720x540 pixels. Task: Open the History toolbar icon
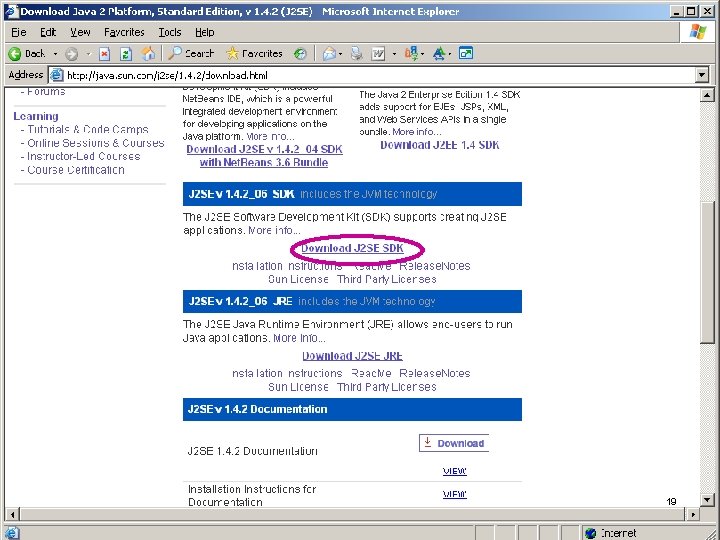coord(300,54)
